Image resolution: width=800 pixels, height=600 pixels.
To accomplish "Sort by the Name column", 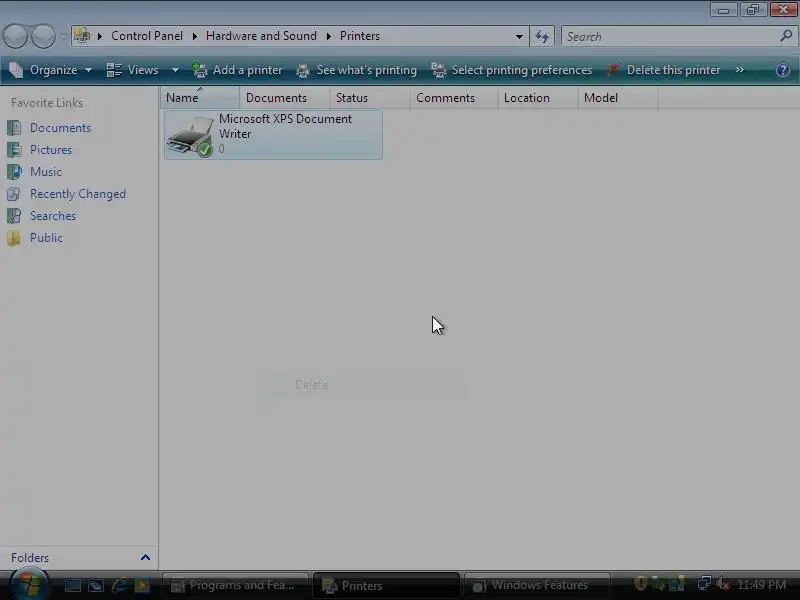I will pos(199,98).
